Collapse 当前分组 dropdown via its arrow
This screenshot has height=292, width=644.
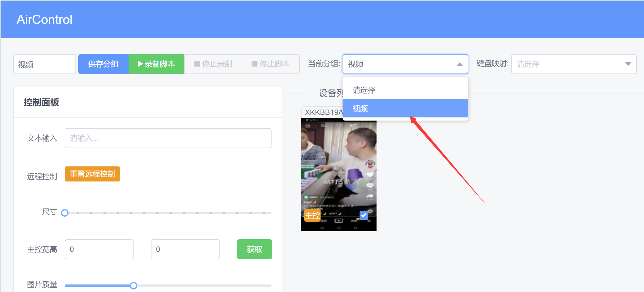(x=460, y=64)
